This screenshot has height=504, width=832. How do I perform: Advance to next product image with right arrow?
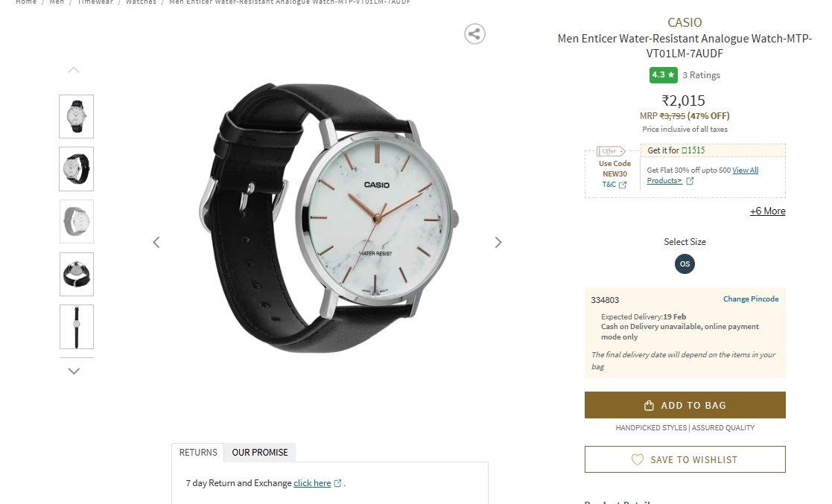point(498,243)
